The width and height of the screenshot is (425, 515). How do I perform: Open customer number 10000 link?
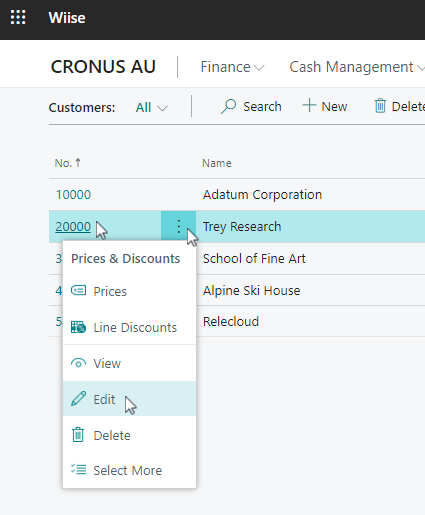(73, 195)
